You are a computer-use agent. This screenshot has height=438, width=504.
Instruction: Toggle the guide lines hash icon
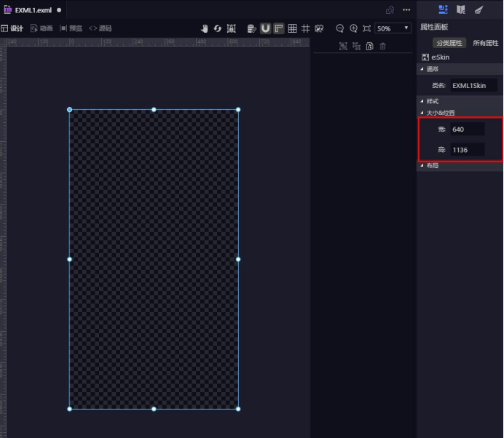(x=305, y=28)
